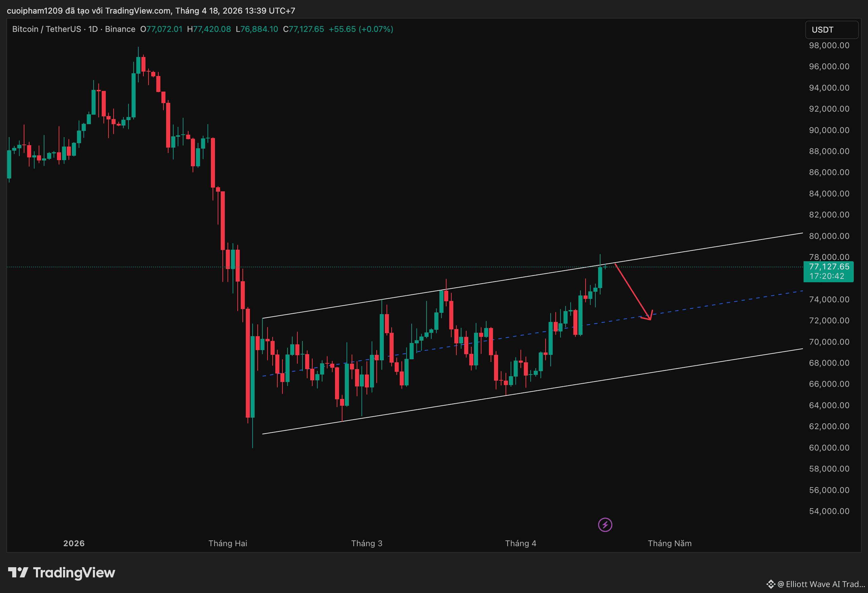Click the 60,000.00 price scale label
868x593 pixels.
click(829, 448)
